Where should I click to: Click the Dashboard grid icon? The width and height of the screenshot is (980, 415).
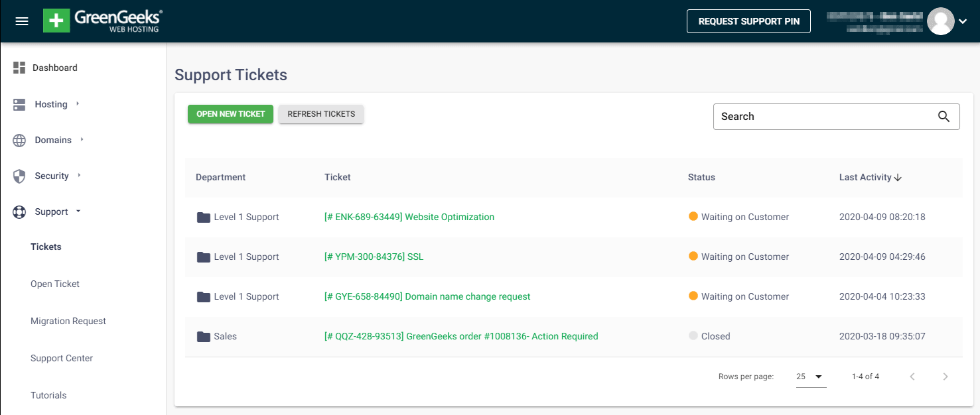point(19,68)
